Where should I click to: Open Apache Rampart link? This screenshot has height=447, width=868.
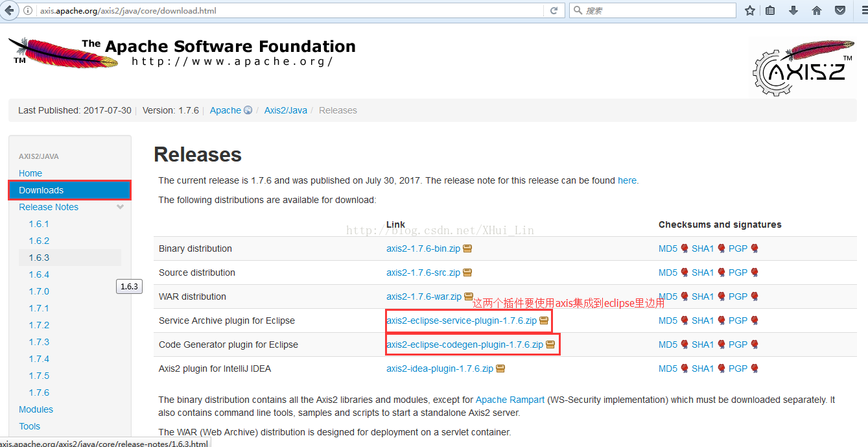510,400
